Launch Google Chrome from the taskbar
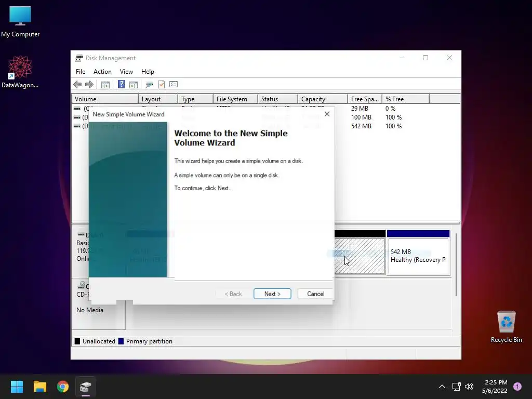Screen dimensions: 532x399 point(63,387)
